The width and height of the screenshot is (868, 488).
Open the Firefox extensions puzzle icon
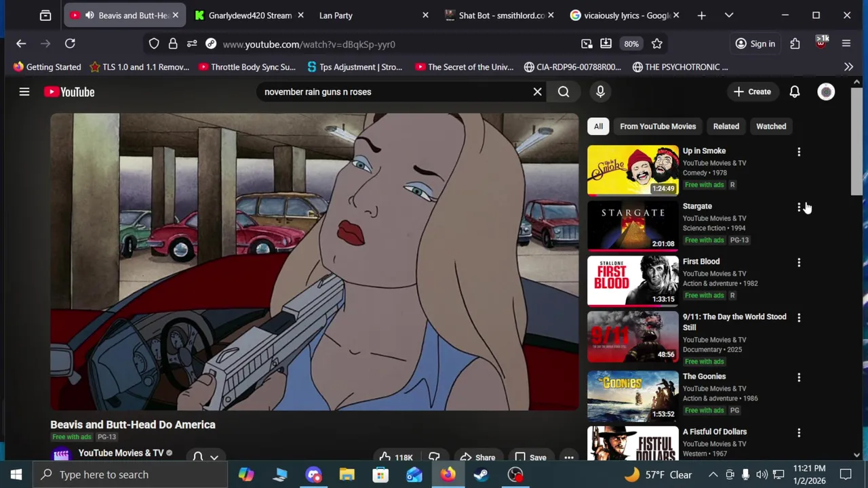click(795, 44)
